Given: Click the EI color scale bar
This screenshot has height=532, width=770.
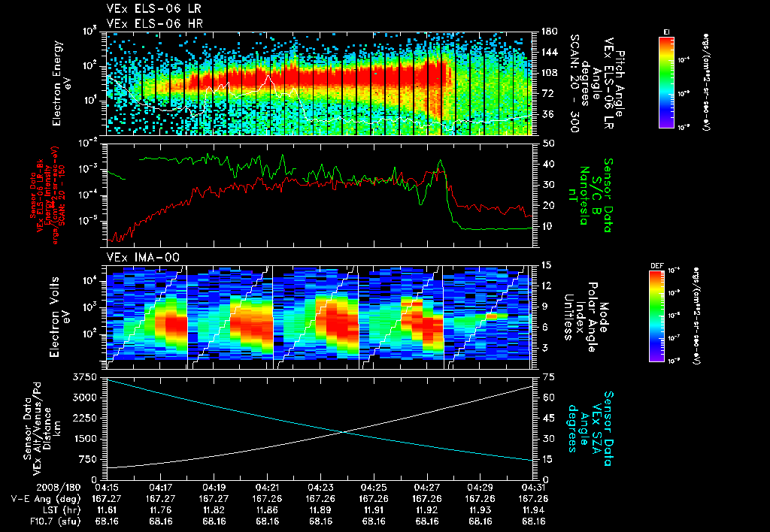Looking at the screenshot, I should click(666, 83).
